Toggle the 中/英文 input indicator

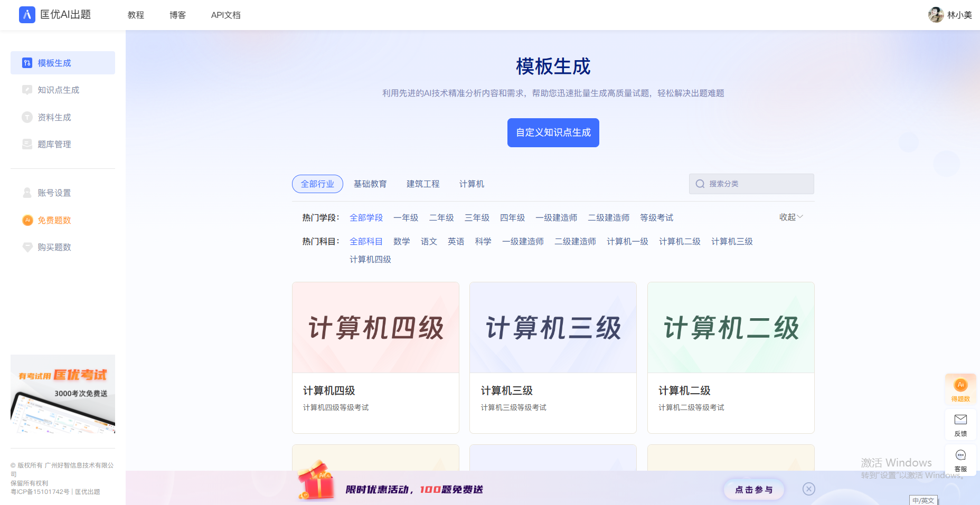pos(924,500)
